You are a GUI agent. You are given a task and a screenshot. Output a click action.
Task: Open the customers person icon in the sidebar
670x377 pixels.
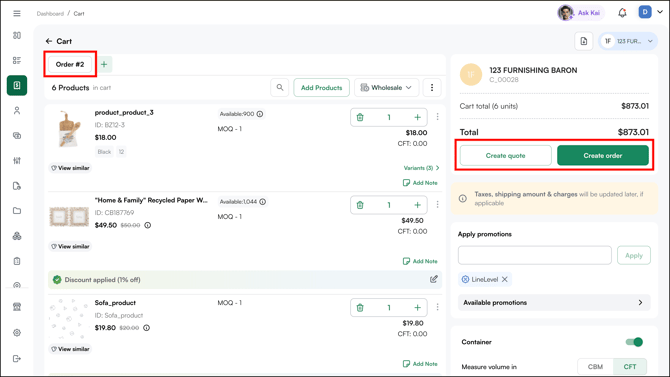(x=17, y=111)
